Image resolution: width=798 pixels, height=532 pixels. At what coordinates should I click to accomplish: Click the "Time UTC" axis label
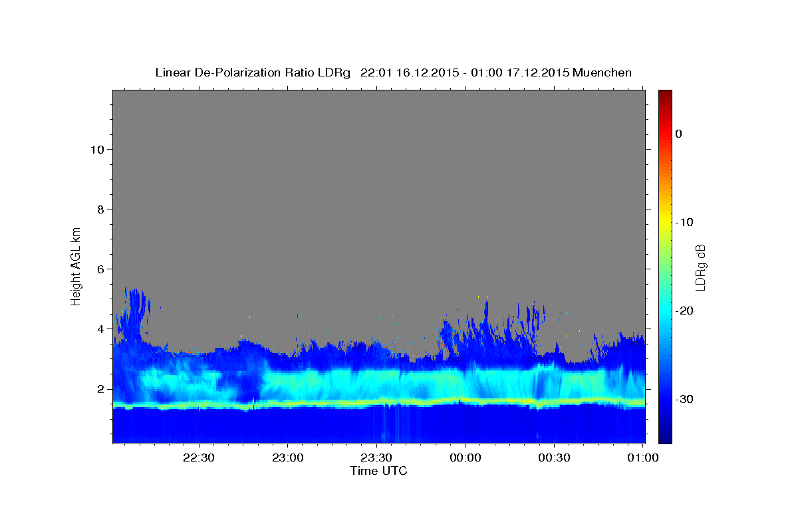(378, 471)
